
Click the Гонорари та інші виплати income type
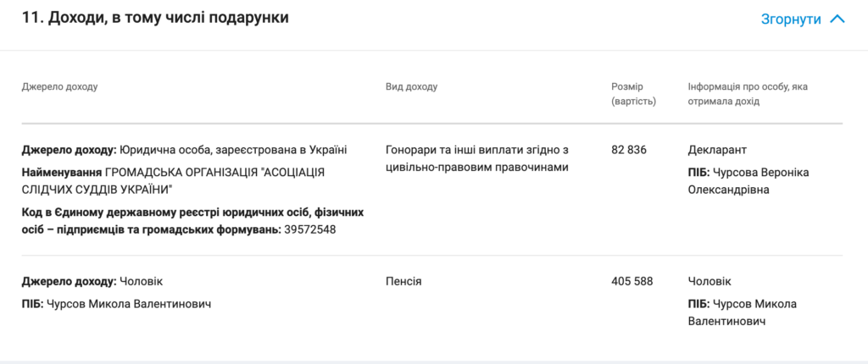476,158
